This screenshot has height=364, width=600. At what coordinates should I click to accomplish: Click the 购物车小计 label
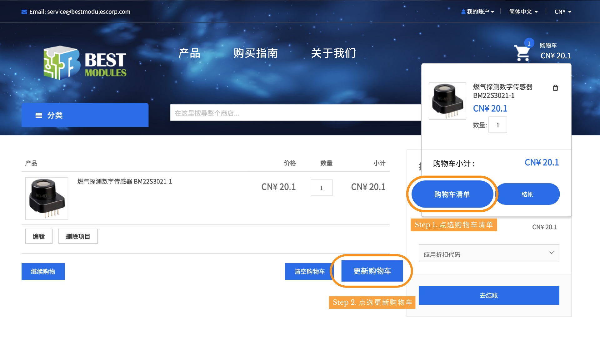pyautogui.click(x=454, y=164)
